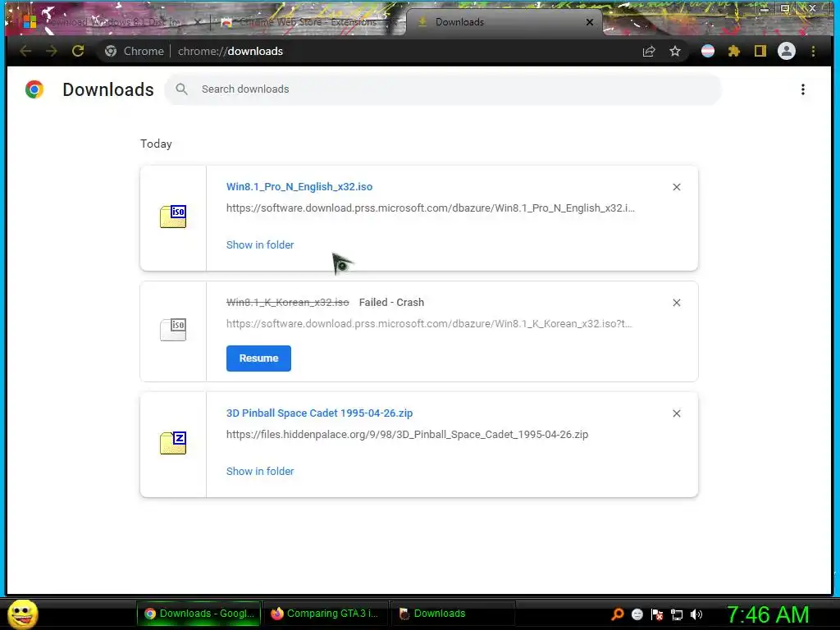The width and height of the screenshot is (840, 630).
Task: Reload the downloads page
Action: pos(78,51)
